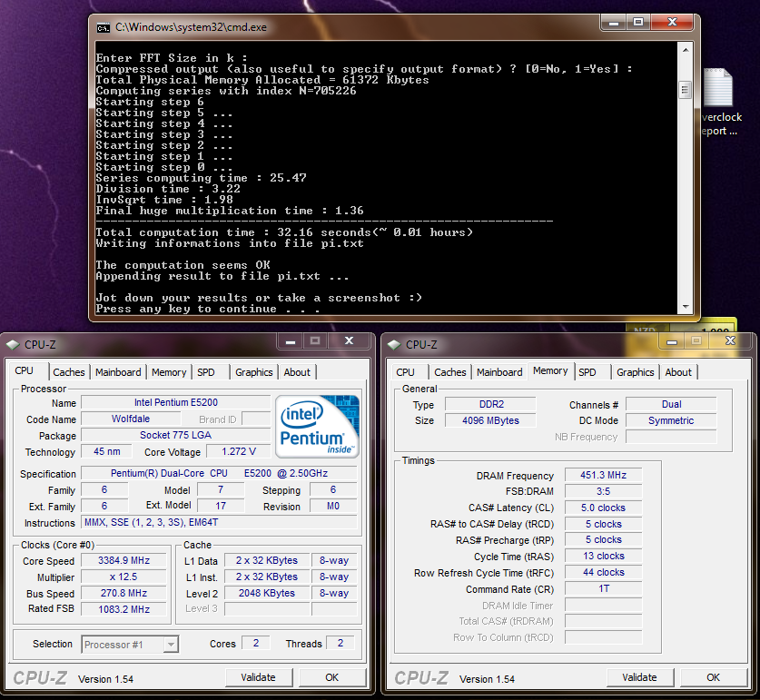
Task: Click cmd scrollbar down arrow
Action: point(686,306)
